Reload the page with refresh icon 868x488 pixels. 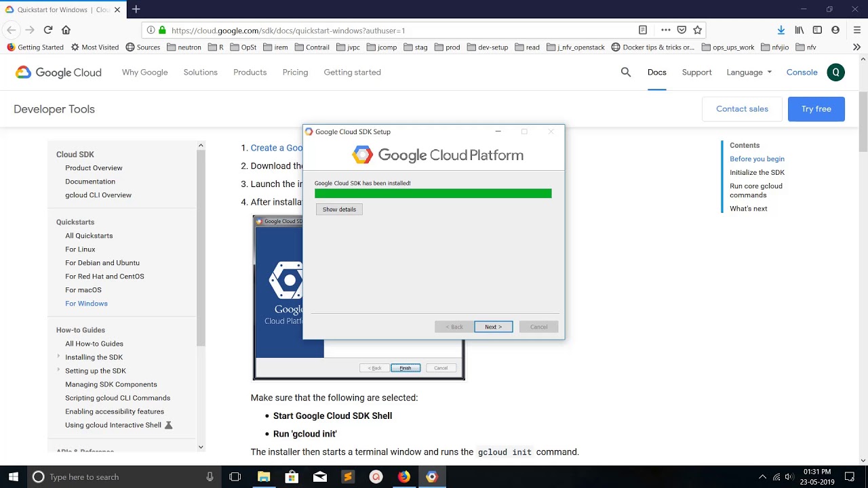point(48,30)
